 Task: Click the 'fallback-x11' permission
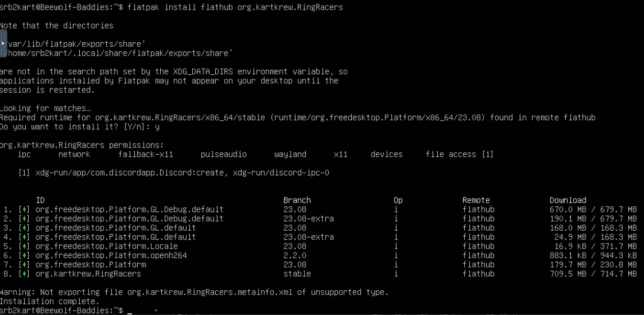tap(146, 154)
